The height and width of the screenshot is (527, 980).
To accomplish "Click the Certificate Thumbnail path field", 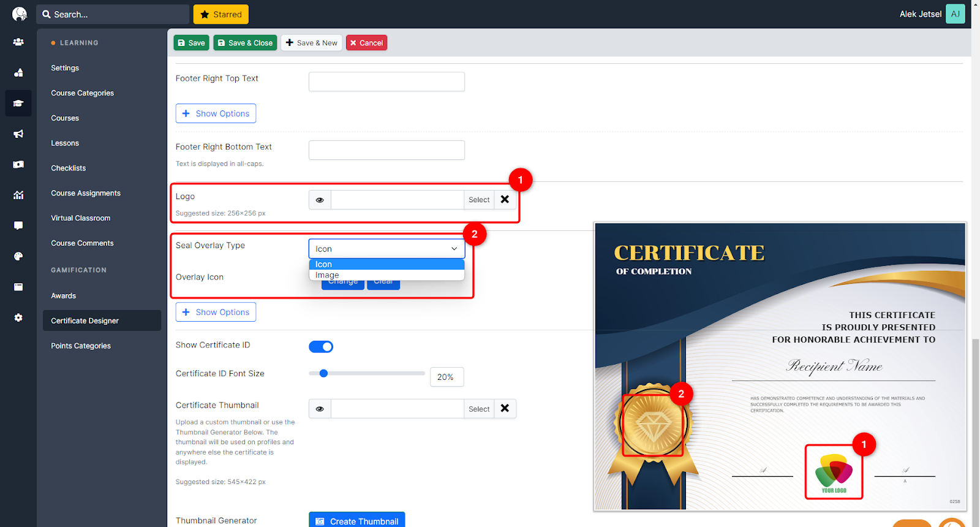I will [398, 409].
